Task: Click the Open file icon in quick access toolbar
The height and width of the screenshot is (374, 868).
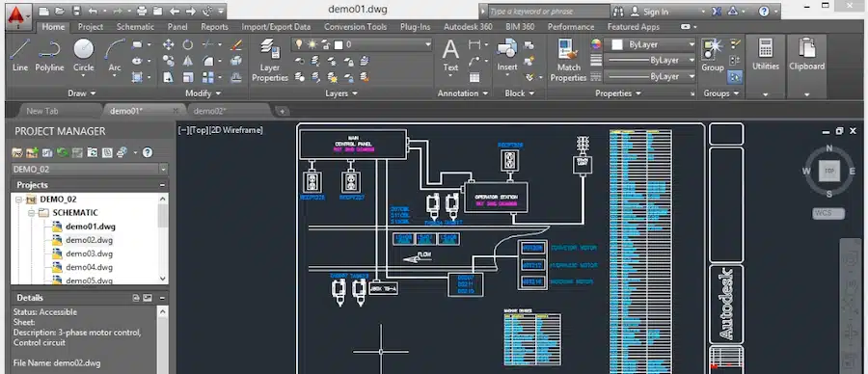Action: [x=60, y=11]
